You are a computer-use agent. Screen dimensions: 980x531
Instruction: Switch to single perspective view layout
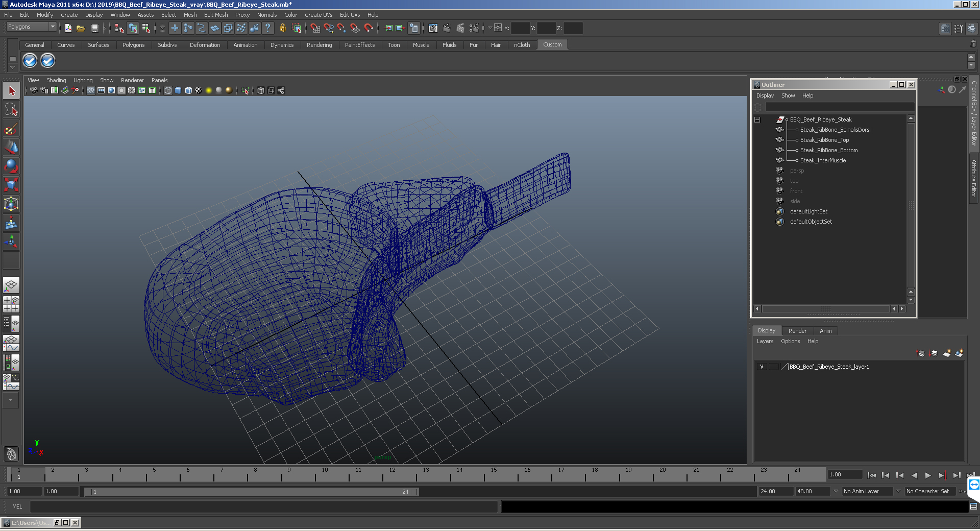(11, 285)
